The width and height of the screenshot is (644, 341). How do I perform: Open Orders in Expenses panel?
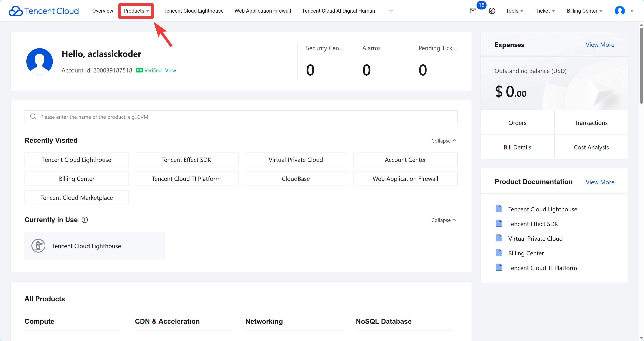[518, 123]
